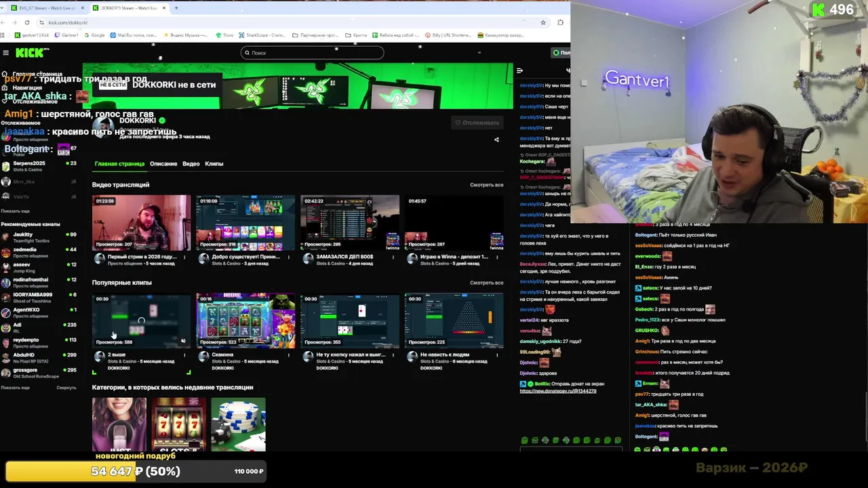The height and width of the screenshot is (488, 868).
Task: Open the Крипта bookmarks folder
Action: coord(357,35)
